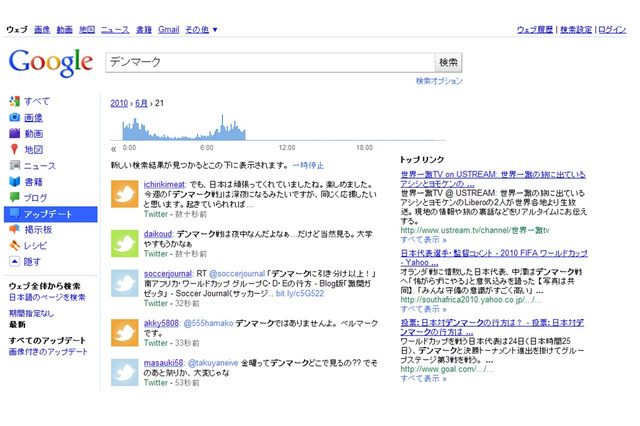Click すべて表示 under goal.com result
640x426 pixels.
tap(423, 378)
